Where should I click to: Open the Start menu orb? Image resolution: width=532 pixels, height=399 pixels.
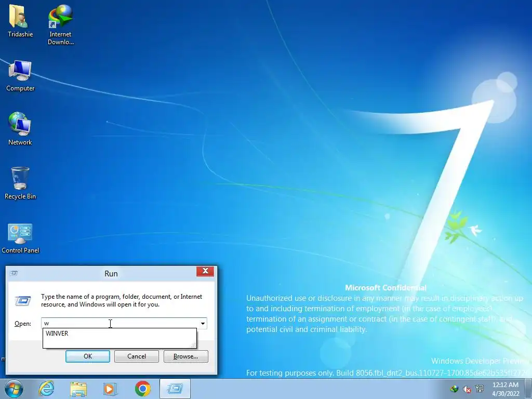pos(14,389)
